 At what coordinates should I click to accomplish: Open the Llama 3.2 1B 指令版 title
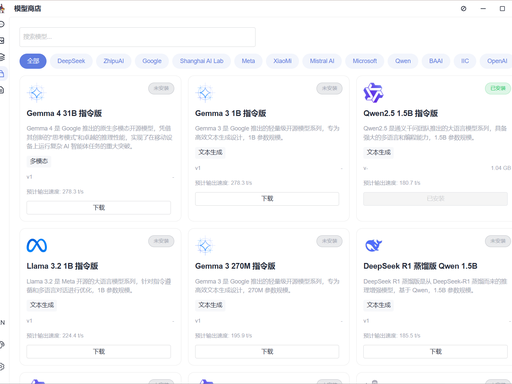(x=62, y=266)
